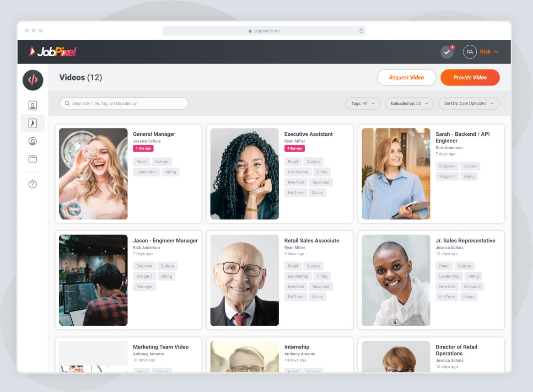Click the Executive Assistant title

(x=308, y=134)
